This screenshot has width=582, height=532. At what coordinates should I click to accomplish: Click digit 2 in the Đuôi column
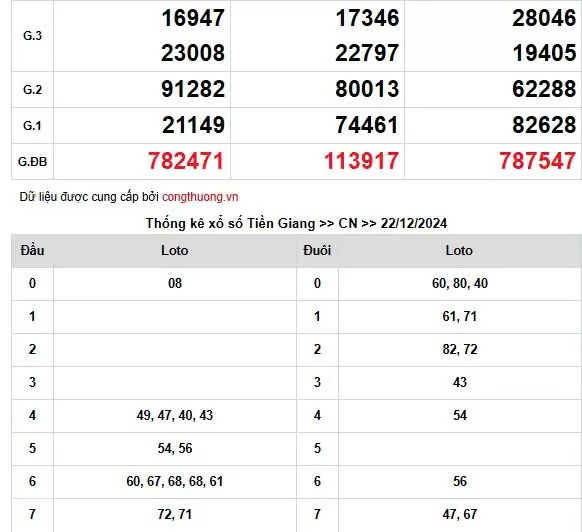[317, 350]
